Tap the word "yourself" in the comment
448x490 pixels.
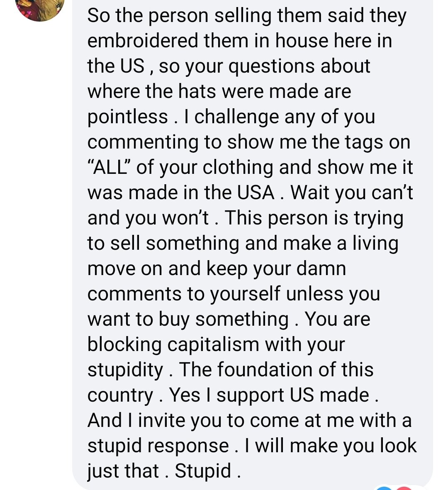click(246, 294)
